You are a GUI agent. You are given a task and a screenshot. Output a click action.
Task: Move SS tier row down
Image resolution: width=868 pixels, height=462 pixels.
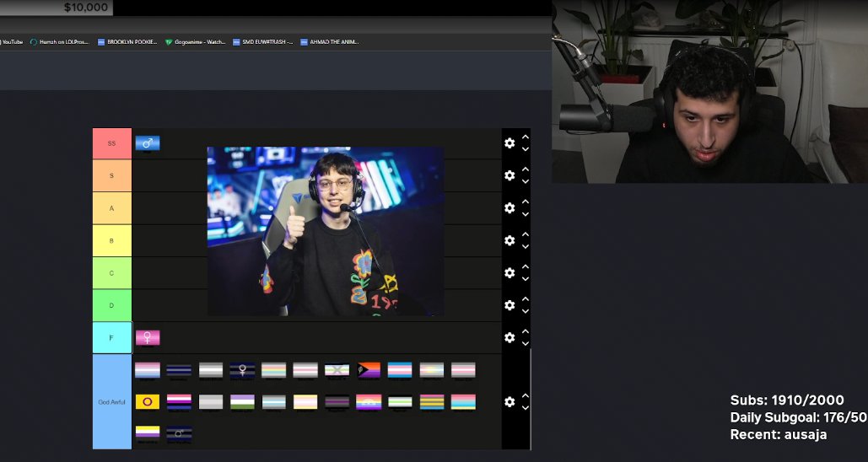tap(526, 149)
